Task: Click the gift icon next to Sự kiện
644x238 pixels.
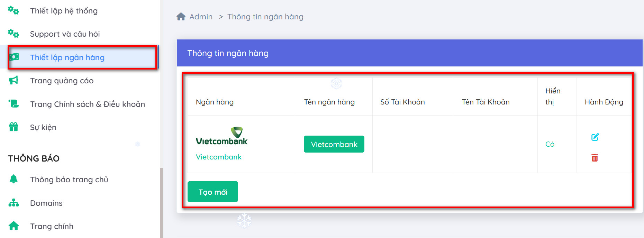Action: [x=13, y=127]
